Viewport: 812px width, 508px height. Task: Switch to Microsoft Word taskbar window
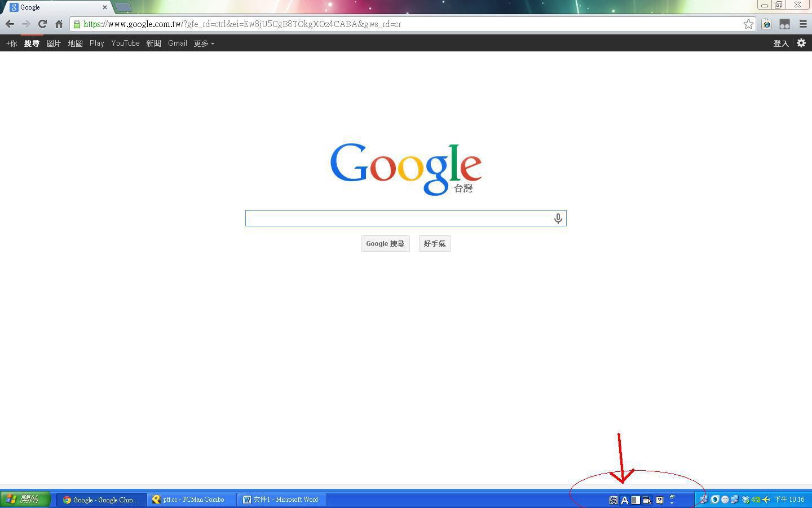(x=281, y=500)
